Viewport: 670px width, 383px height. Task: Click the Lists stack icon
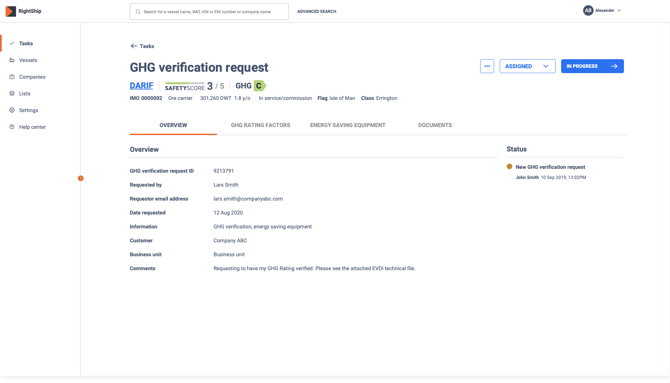pyautogui.click(x=12, y=93)
